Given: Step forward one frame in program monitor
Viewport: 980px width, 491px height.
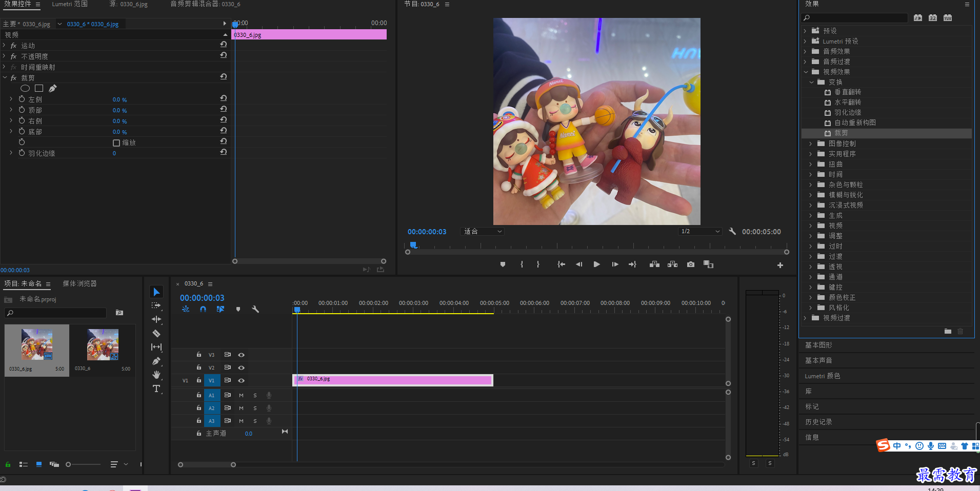Looking at the screenshot, I should 615,264.
